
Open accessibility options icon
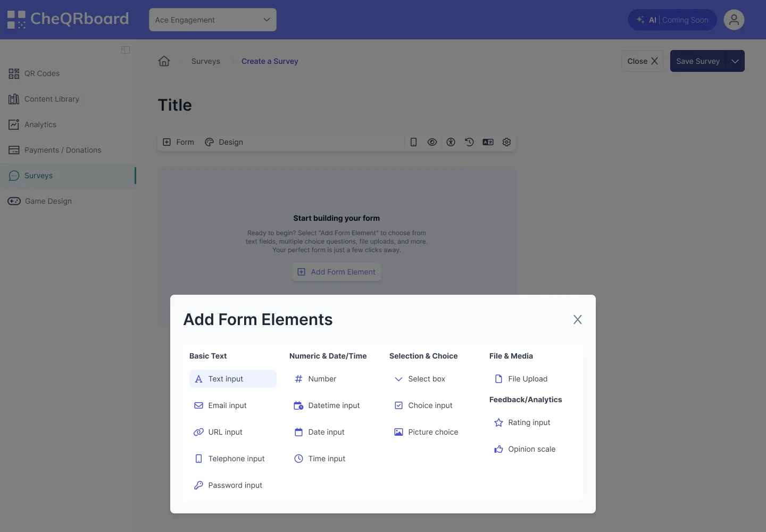pyautogui.click(x=451, y=142)
